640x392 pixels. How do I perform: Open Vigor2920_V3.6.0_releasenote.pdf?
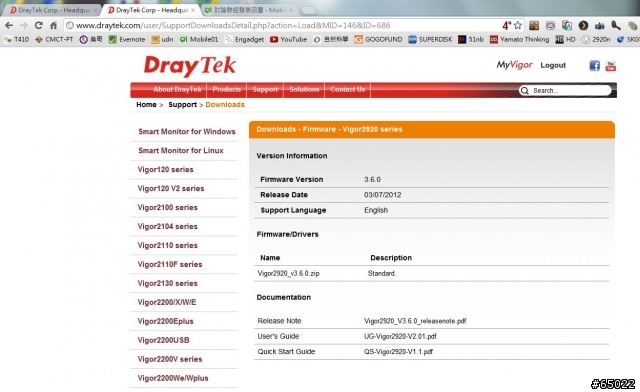pyautogui.click(x=415, y=321)
